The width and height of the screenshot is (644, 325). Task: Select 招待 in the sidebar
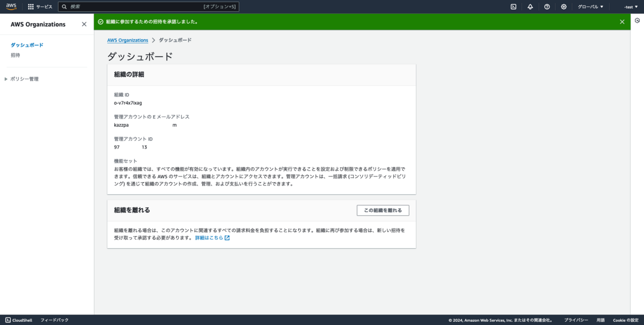point(16,55)
